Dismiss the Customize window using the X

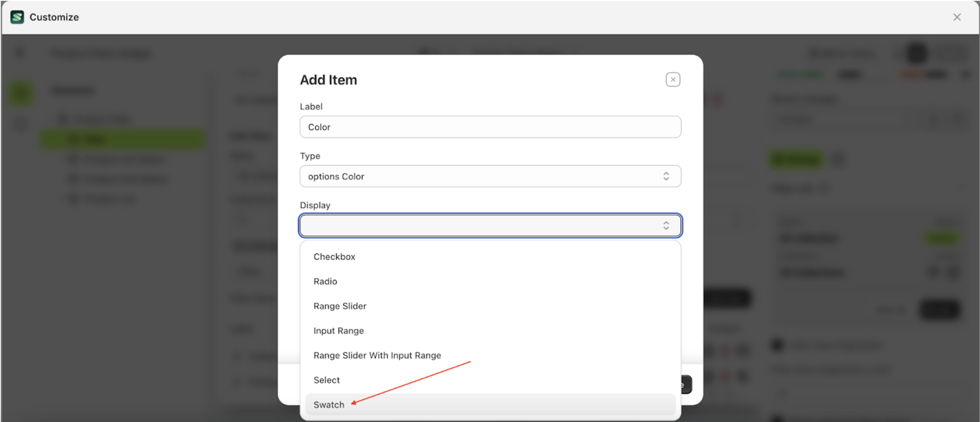tap(957, 17)
